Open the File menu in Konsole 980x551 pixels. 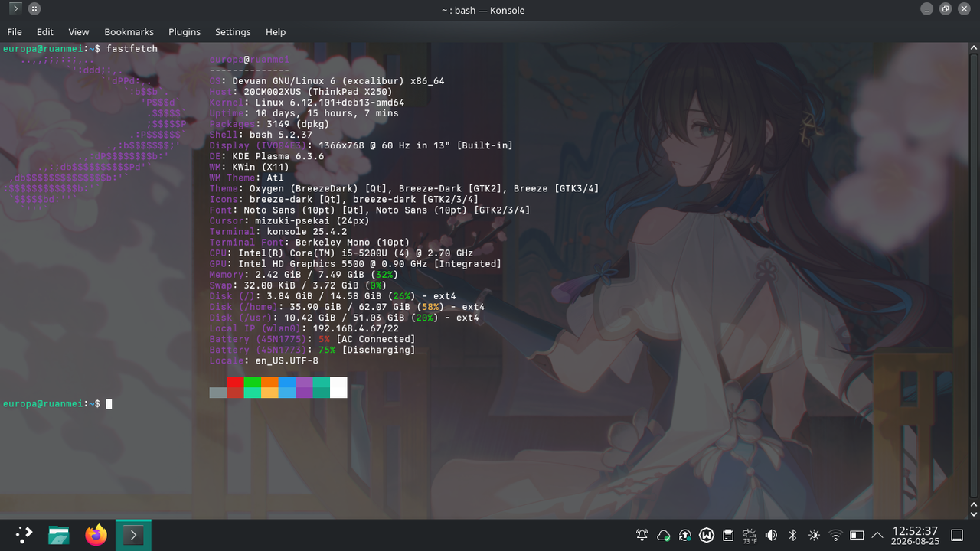15,32
